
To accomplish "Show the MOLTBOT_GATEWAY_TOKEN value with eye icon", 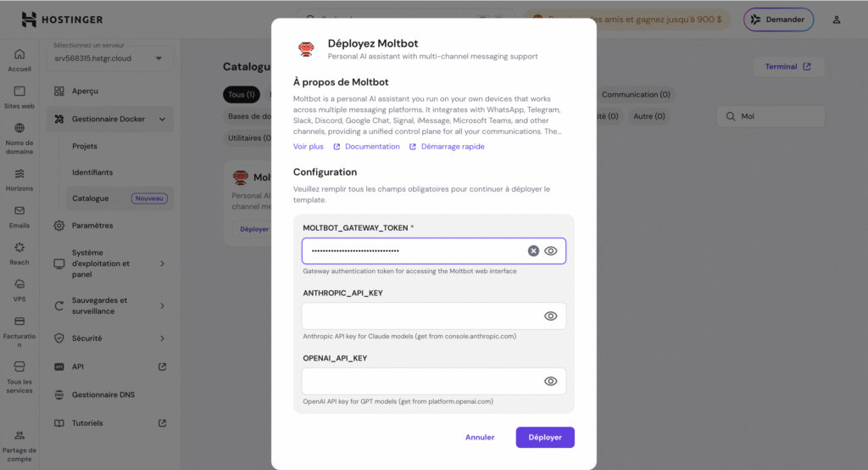I will pyautogui.click(x=551, y=251).
